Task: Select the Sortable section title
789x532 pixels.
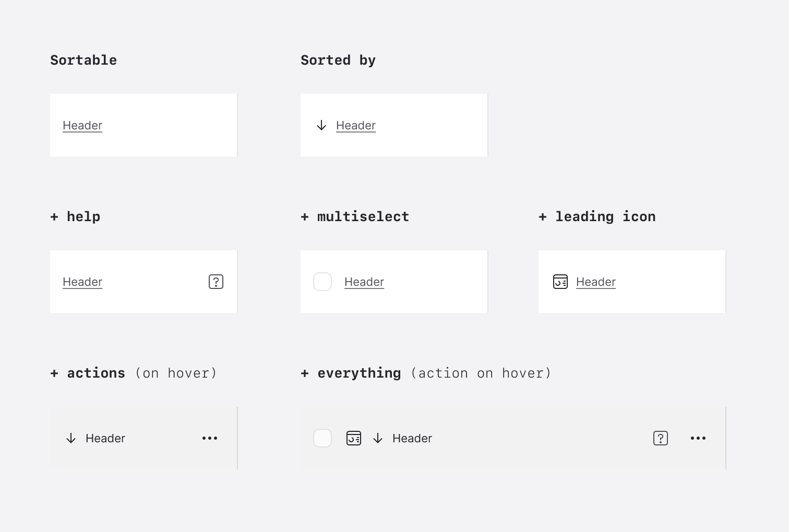Action: (x=83, y=60)
